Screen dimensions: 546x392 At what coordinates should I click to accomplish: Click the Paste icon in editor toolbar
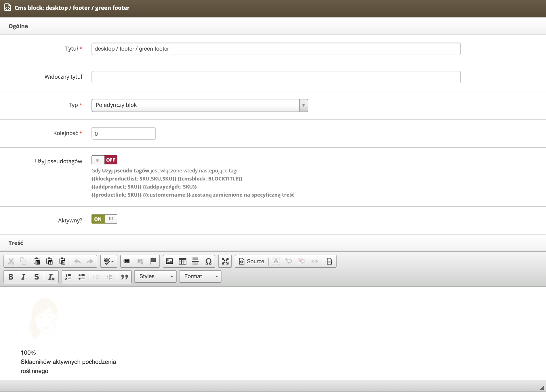(x=37, y=261)
